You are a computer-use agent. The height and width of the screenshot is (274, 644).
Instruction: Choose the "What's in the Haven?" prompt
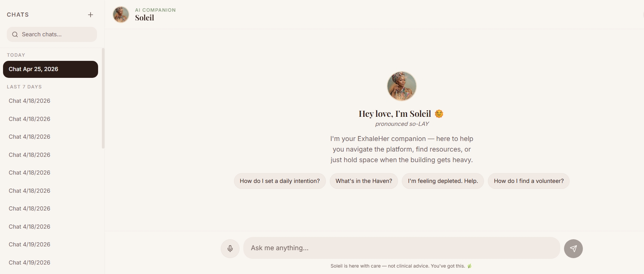(x=364, y=181)
